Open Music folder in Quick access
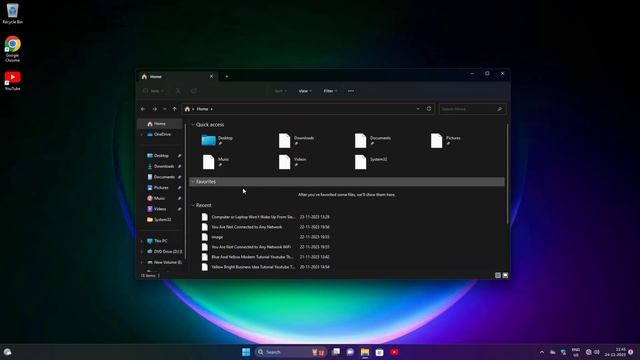The height and width of the screenshot is (360, 640). 216,162
